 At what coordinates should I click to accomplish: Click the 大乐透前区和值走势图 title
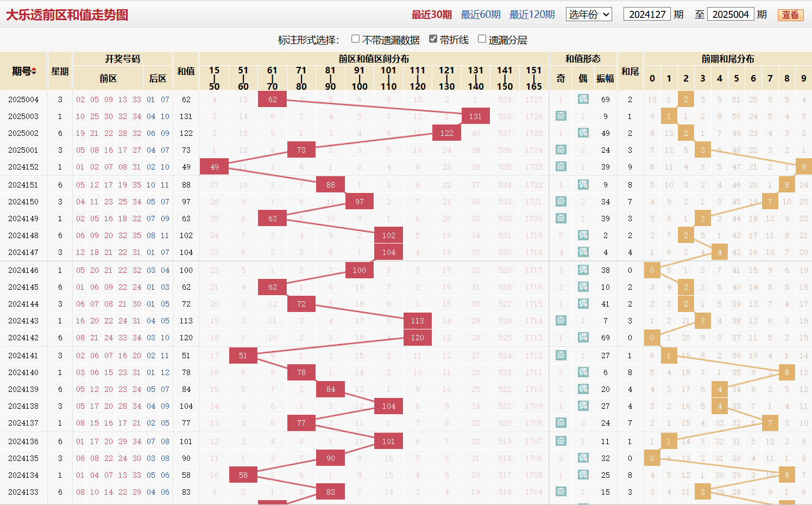(67, 15)
